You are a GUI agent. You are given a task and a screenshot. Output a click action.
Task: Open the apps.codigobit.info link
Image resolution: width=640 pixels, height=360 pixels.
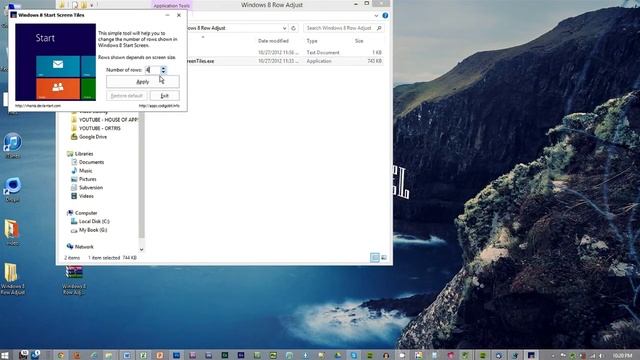point(159,106)
